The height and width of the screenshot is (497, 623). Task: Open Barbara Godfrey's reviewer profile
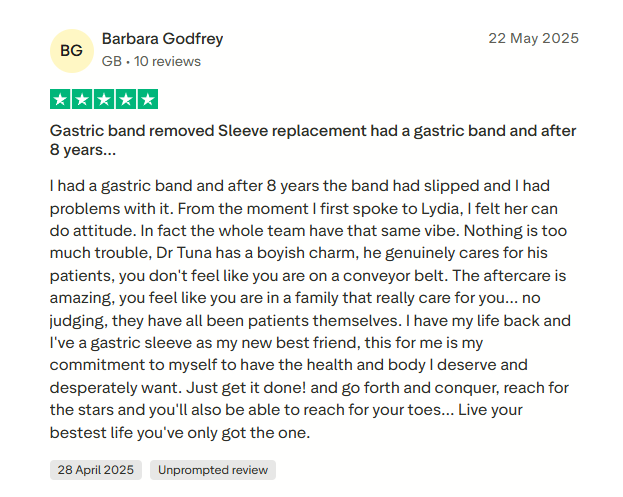pos(162,39)
